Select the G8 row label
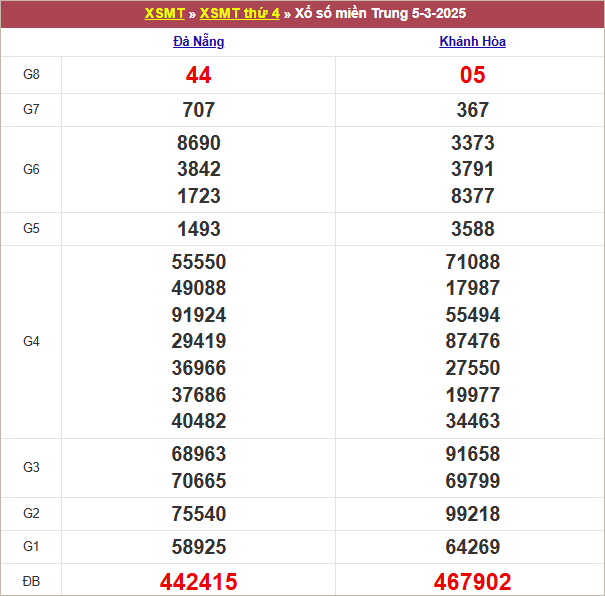The image size is (605, 596). point(31,74)
